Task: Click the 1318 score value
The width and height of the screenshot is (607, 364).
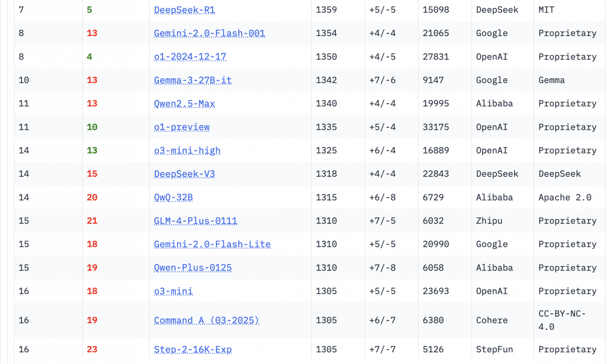Action: (326, 174)
